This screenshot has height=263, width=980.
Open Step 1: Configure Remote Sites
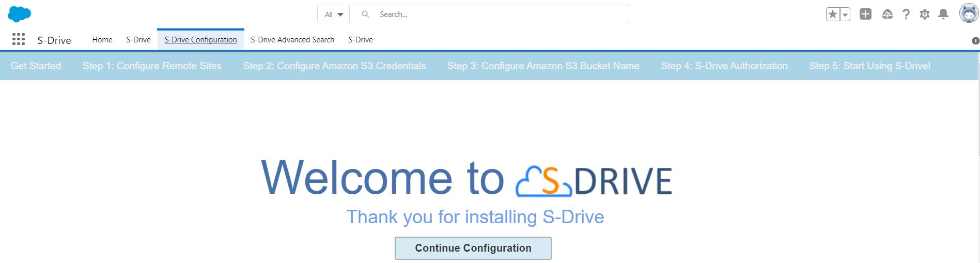point(152,66)
